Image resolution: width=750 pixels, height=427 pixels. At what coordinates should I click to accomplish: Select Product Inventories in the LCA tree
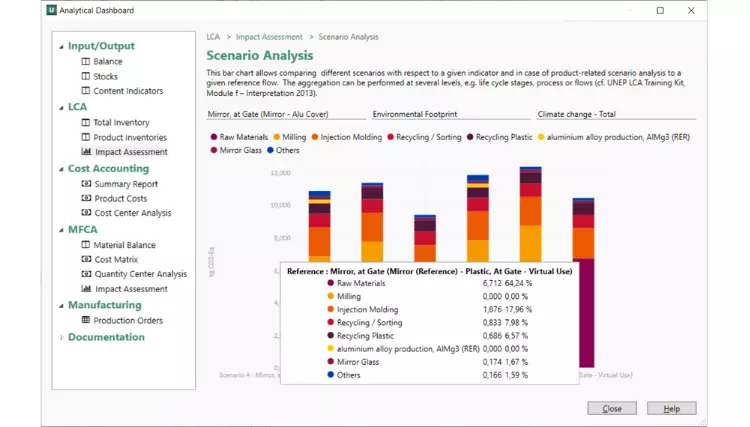(x=130, y=138)
